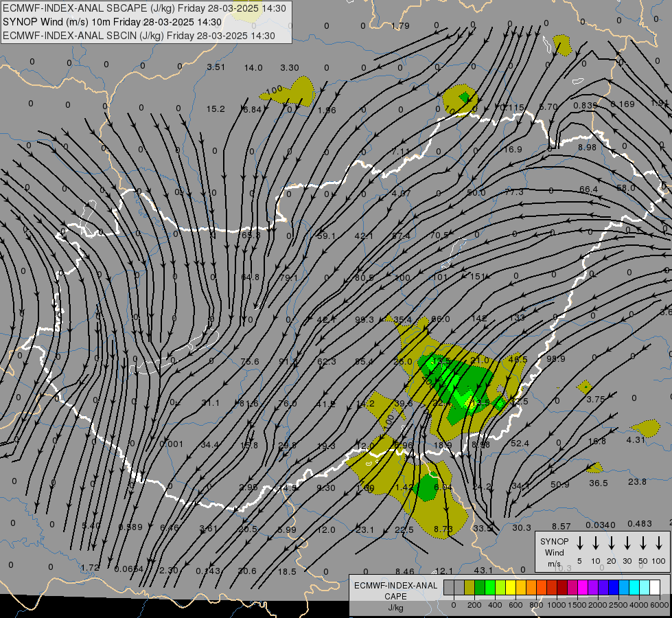This screenshot has height=618, width=672.
Task: Click the 70.5 CAPE value on the map
Action: click(439, 235)
